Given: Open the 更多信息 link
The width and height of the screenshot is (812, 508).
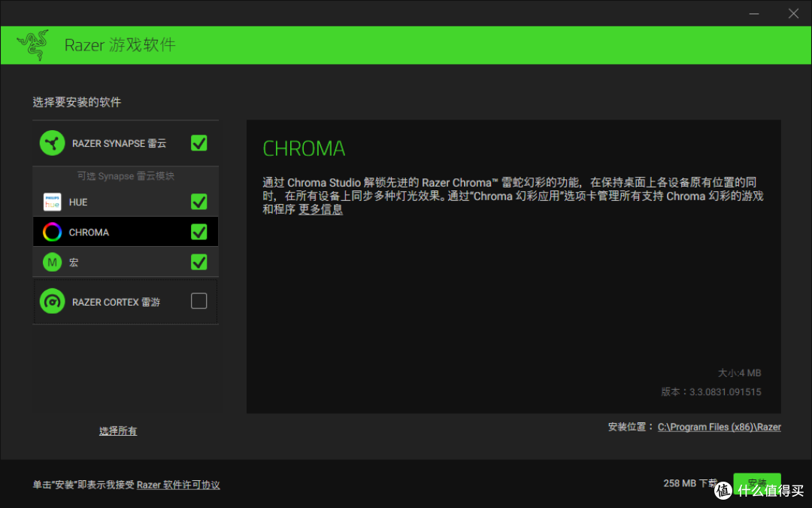Looking at the screenshot, I should 320,209.
